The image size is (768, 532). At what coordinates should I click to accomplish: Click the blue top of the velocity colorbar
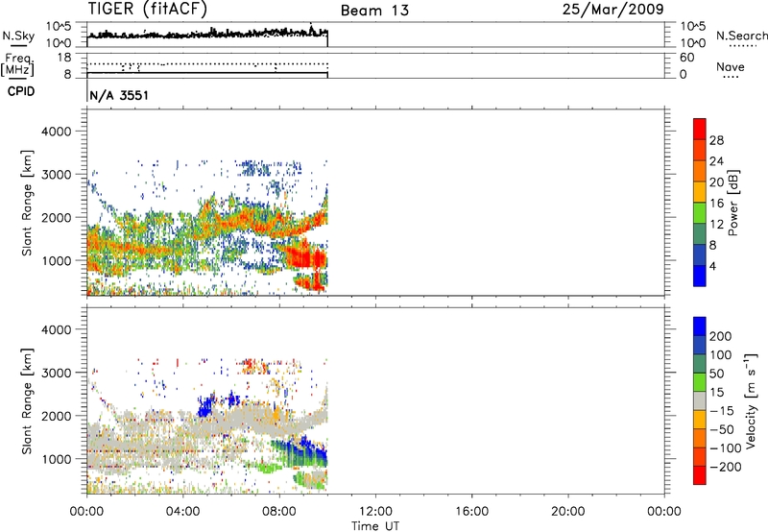click(x=700, y=326)
